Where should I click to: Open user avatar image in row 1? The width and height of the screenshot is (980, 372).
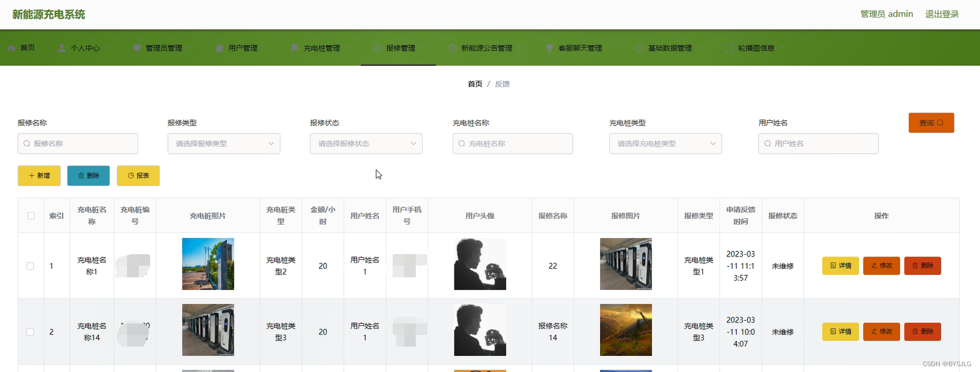[x=480, y=264]
